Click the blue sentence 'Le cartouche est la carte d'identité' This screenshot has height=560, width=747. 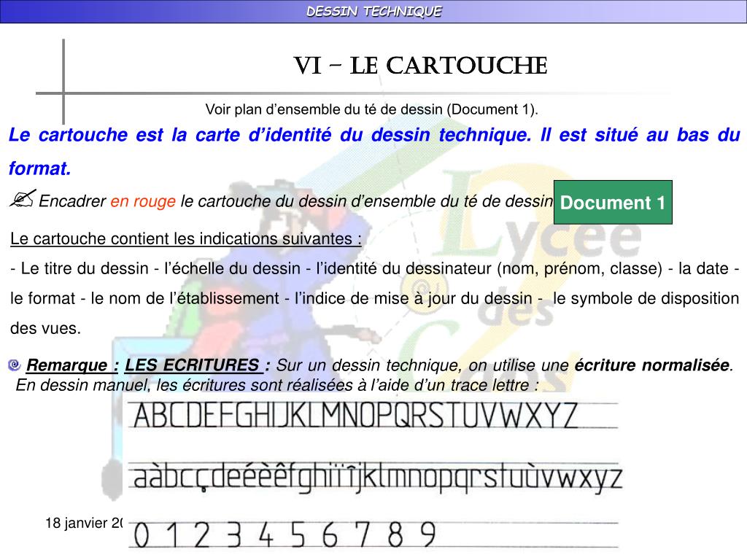(169, 135)
